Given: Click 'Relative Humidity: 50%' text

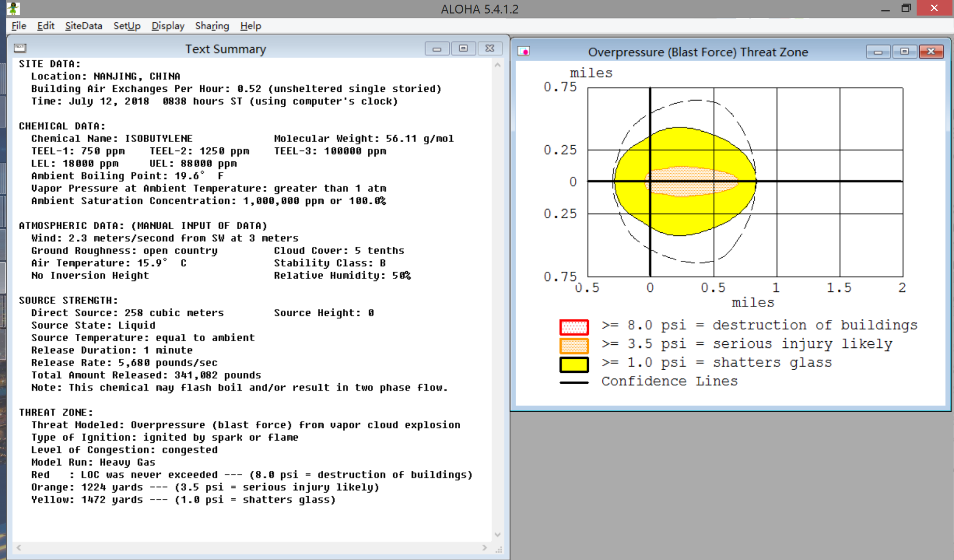Looking at the screenshot, I should tap(342, 275).
